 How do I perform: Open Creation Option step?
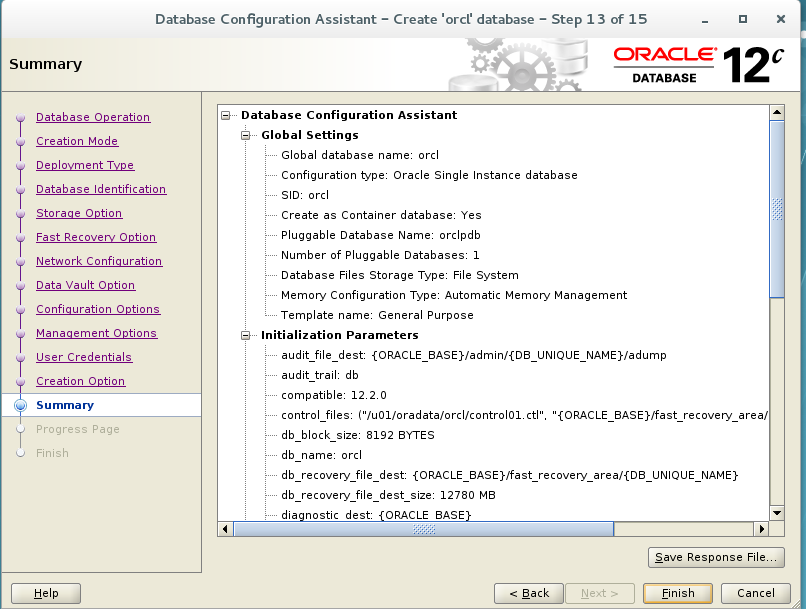click(x=81, y=381)
